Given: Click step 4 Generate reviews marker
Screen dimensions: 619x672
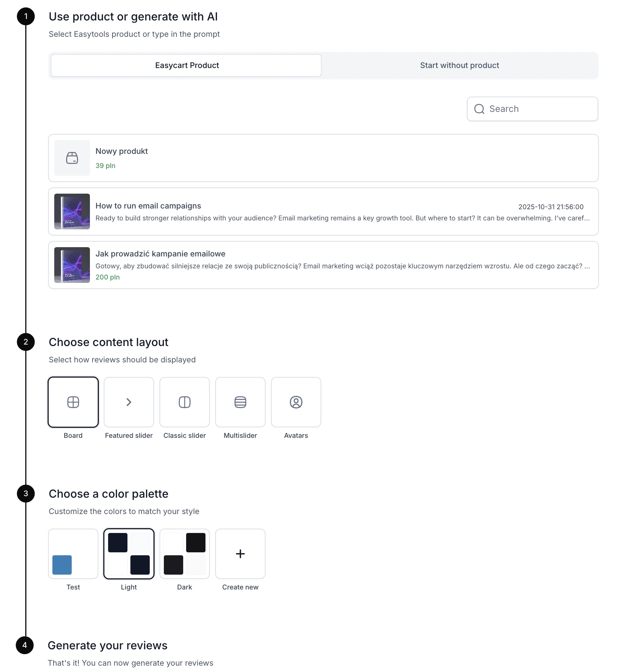Looking at the screenshot, I should click(x=25, y=645).
